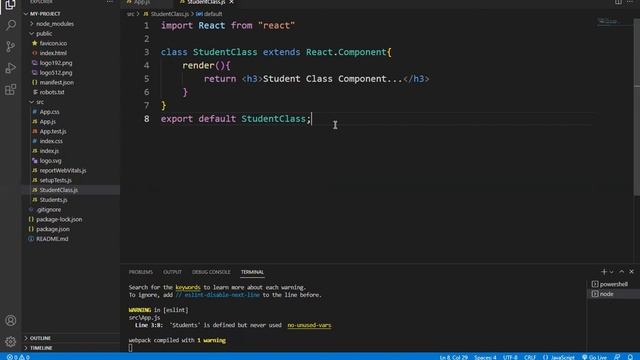Switch to the Debug Console tab

(x=211, y=272)
